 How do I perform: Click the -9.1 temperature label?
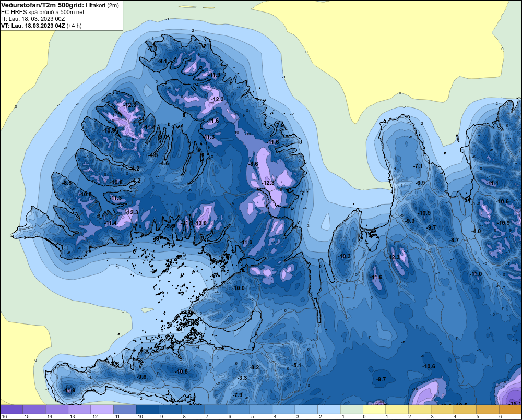coord(161,61)
